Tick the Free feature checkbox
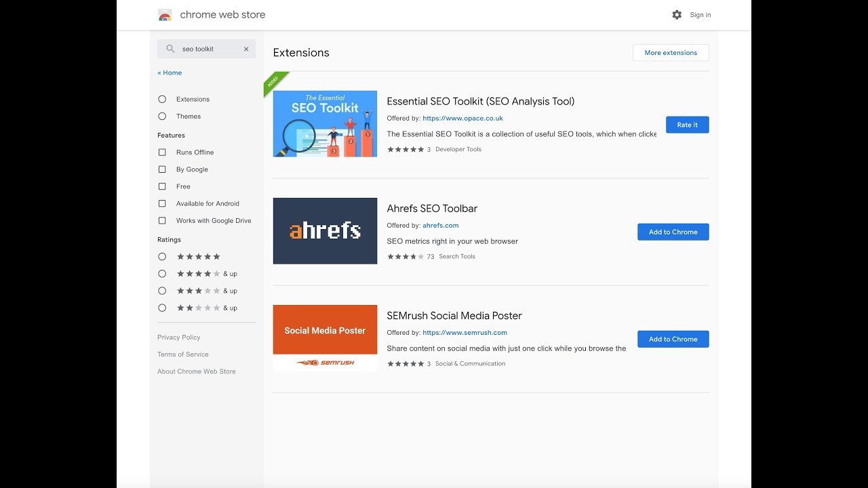Screen dimensions: 868x488 [162, 186]
